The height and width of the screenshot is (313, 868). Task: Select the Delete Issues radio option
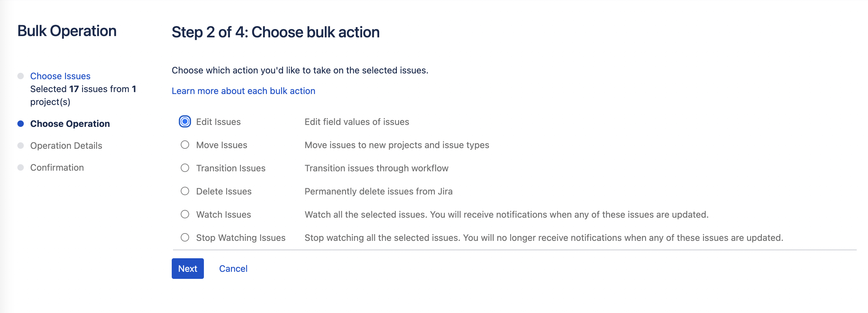(185, 191)
